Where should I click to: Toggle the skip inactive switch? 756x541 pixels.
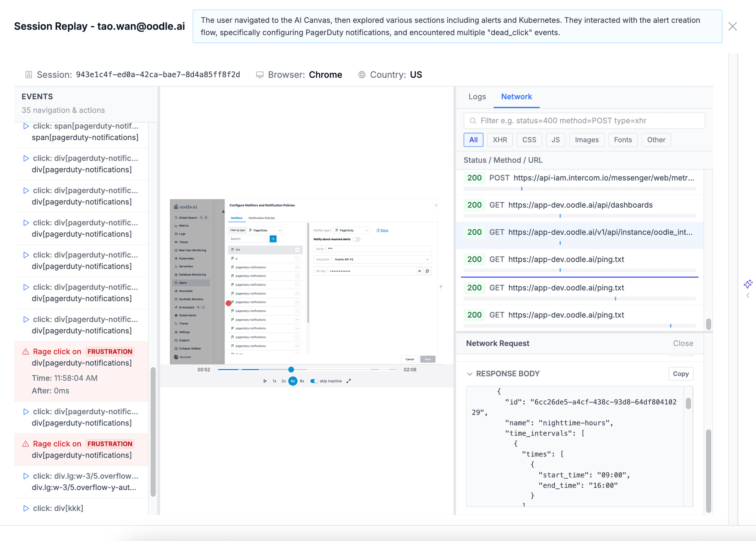tap(314, 381)
